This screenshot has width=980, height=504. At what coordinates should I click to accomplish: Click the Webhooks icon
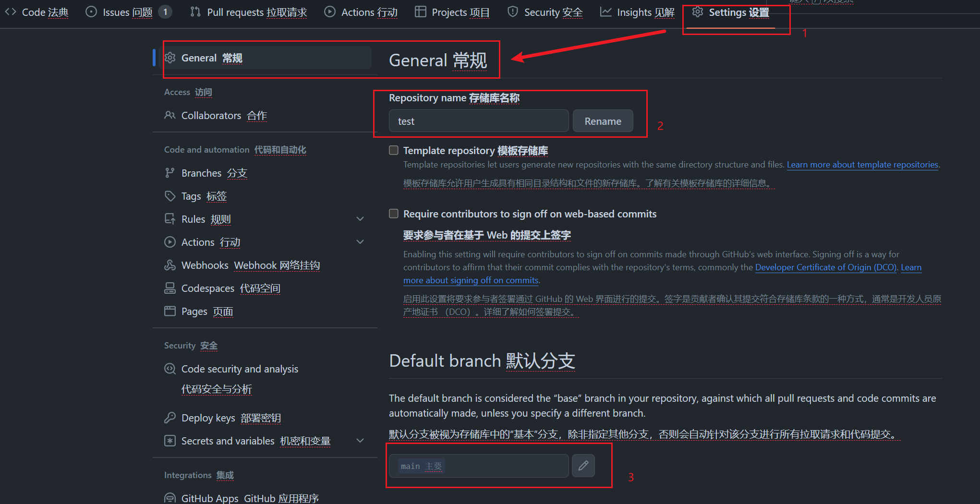pyautogui.click(x=170, y=265)
